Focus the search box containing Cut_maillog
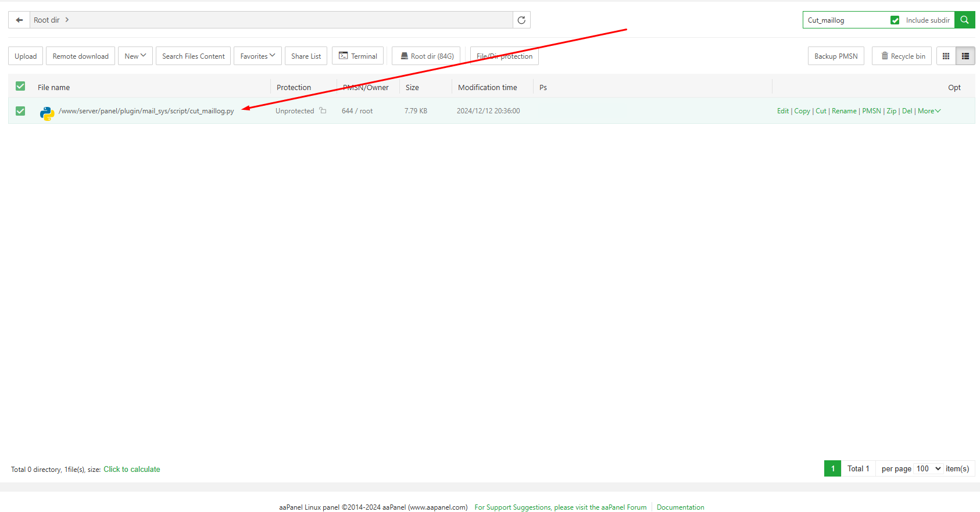The image size is (980, 512). (x=845, y=20)
